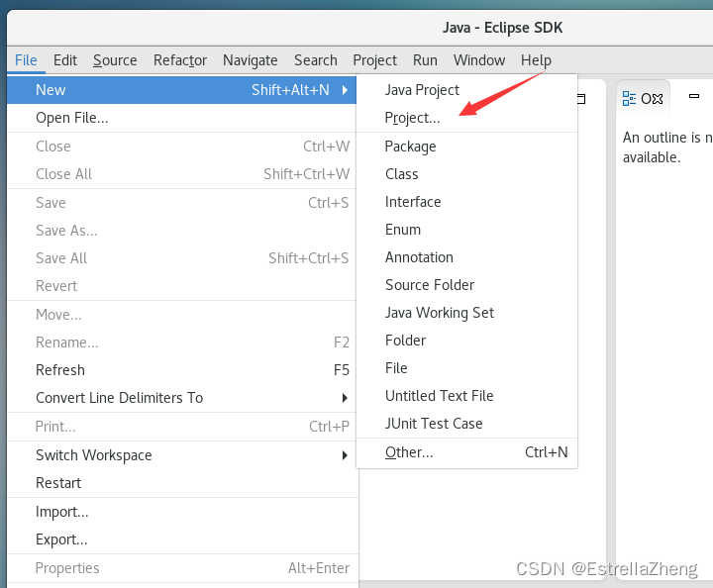The height and width of the screenshot is (588, 713).
Task: Open the Search menu
Action: coord(316,60)
